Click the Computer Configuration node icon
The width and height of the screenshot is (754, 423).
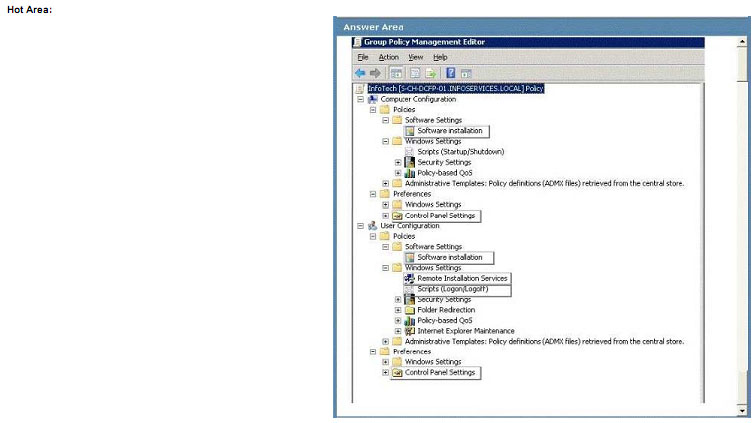(373, 99)
